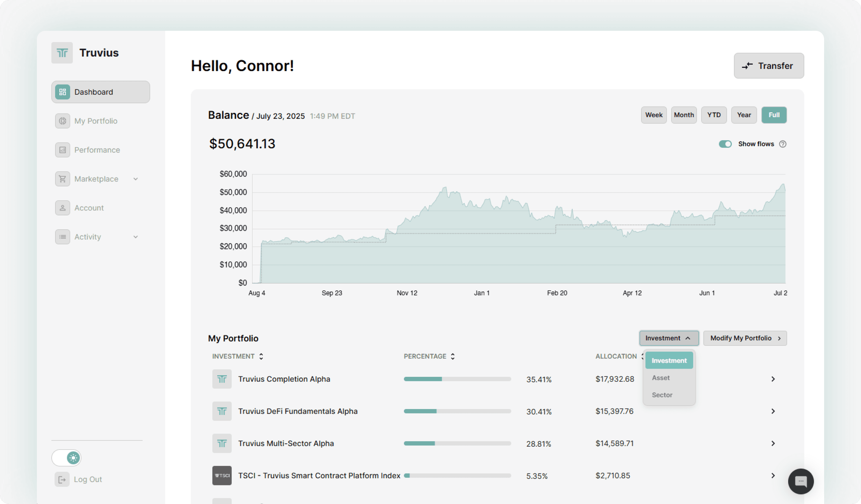Open My Portfolio from sidebar icon
Image resolution: width=861 pixels, height=504 pixels.
(63, 121)
